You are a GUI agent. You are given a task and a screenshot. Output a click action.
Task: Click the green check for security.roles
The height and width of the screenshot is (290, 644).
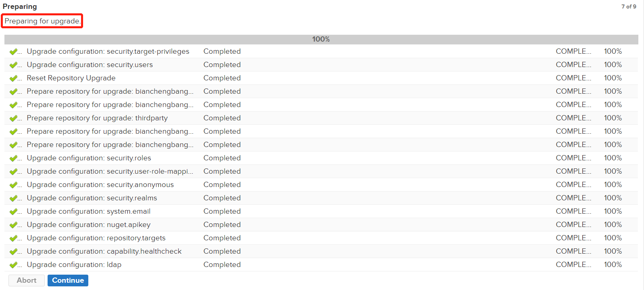click(13, 158)
